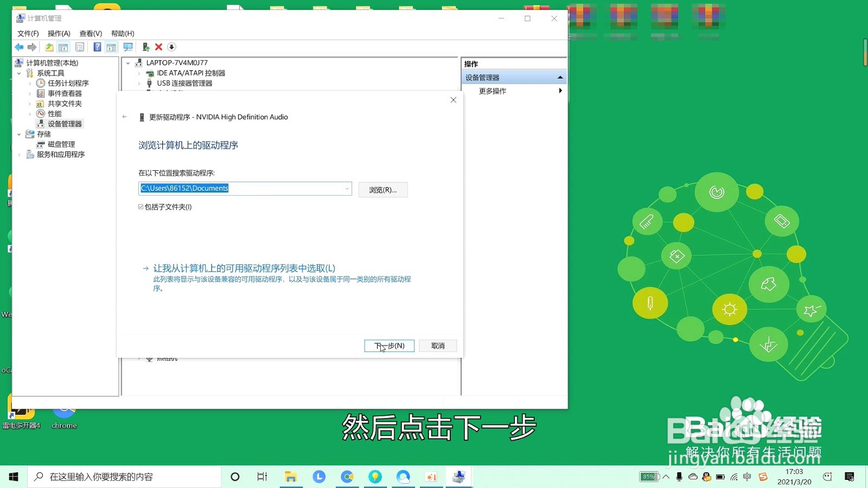Expand the 任务计划程序 tree node
Viewport: 868px width, 488px height.
point(30,84)
